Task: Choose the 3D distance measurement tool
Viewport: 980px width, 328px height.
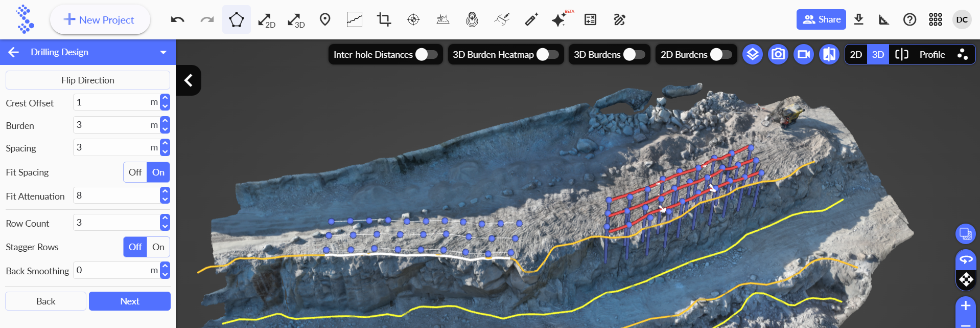Action: coord(296,20)
